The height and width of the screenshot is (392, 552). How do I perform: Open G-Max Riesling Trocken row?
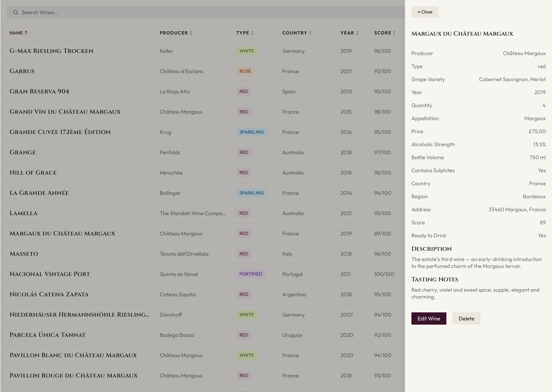[x=202, y=51]
